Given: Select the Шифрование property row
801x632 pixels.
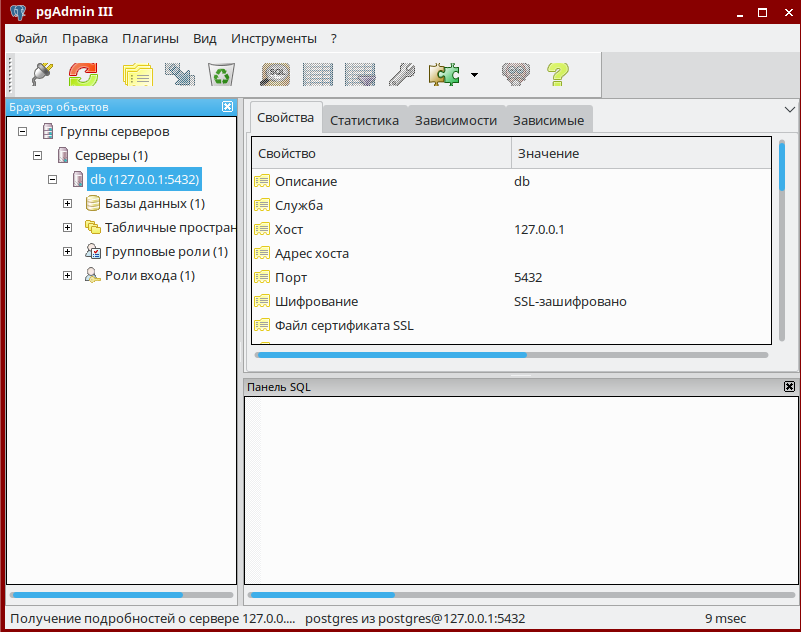Looking at the screenshot, I should click(511, 301).
